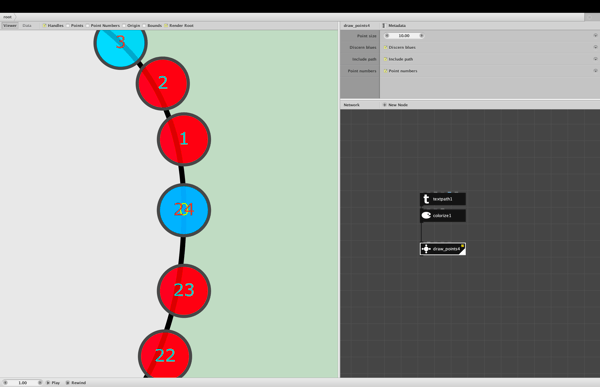
Task: Toggle the Include path parameter checkbox
Action: click(x=385, y=59)
